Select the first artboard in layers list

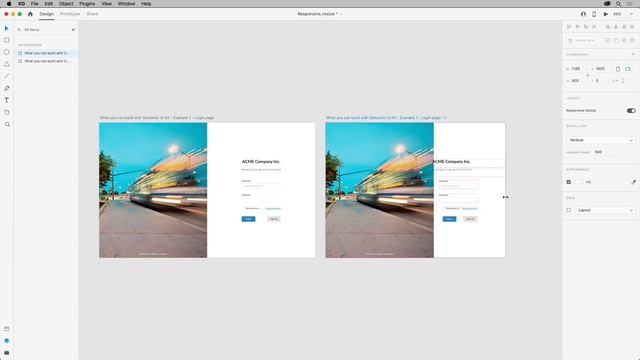[x=47, y=53]
